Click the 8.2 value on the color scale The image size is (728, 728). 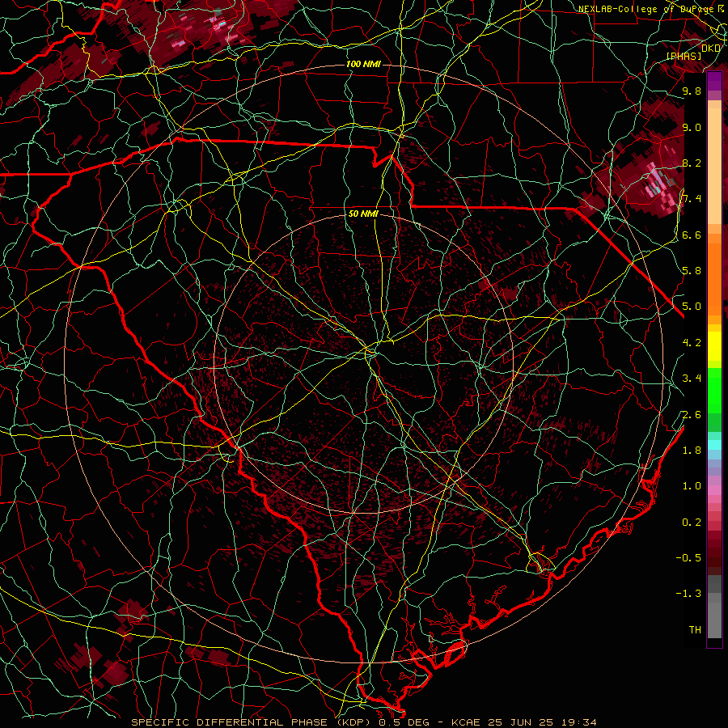(x=692, y=163)
